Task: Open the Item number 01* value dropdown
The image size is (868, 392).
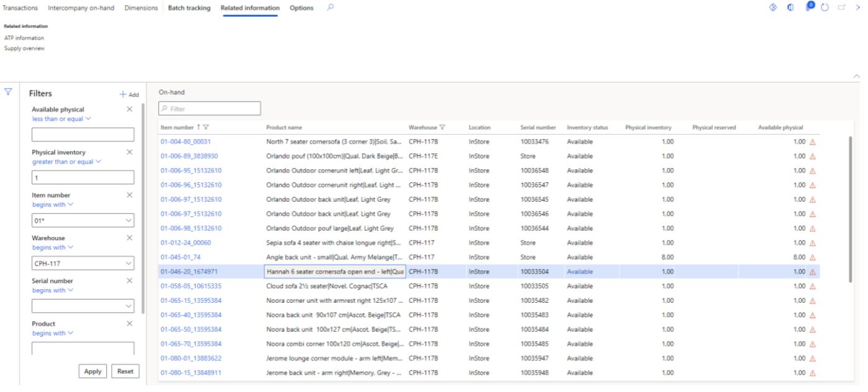Action: coord(129,221)
